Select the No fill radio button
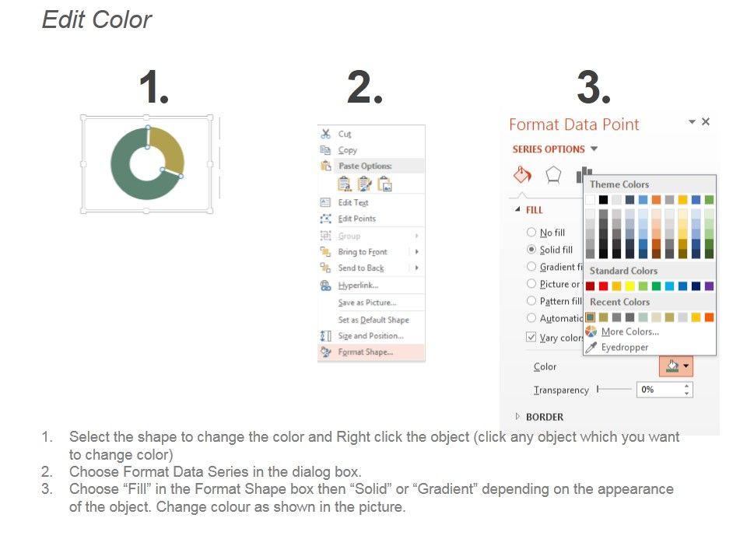Screen dimensions: 747x560 [531, 233]
